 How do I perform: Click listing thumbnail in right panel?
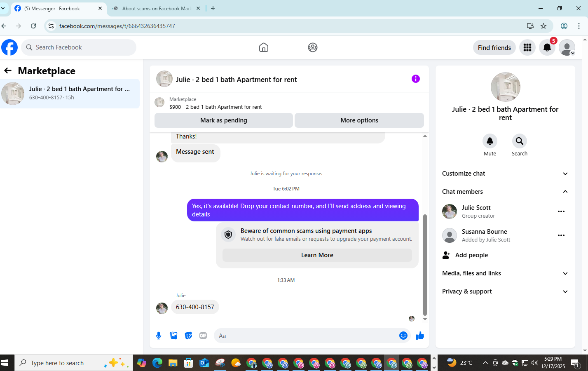coord(506,87)
